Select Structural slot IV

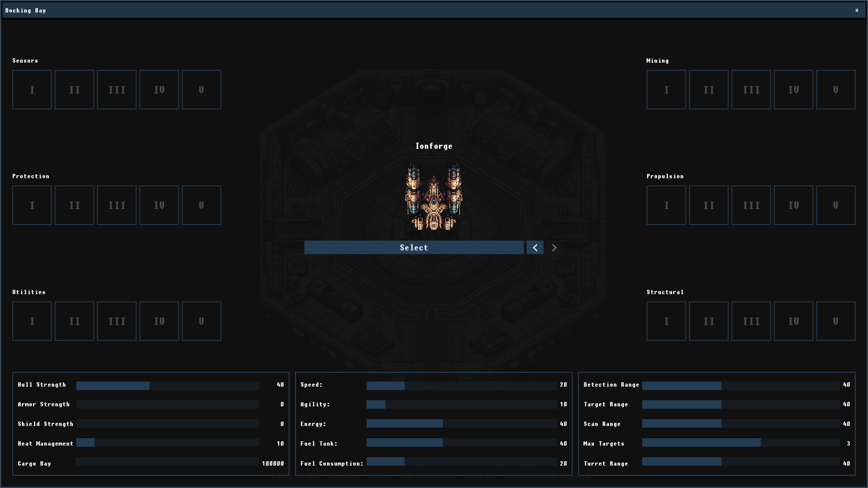click(x=793, y=321)
